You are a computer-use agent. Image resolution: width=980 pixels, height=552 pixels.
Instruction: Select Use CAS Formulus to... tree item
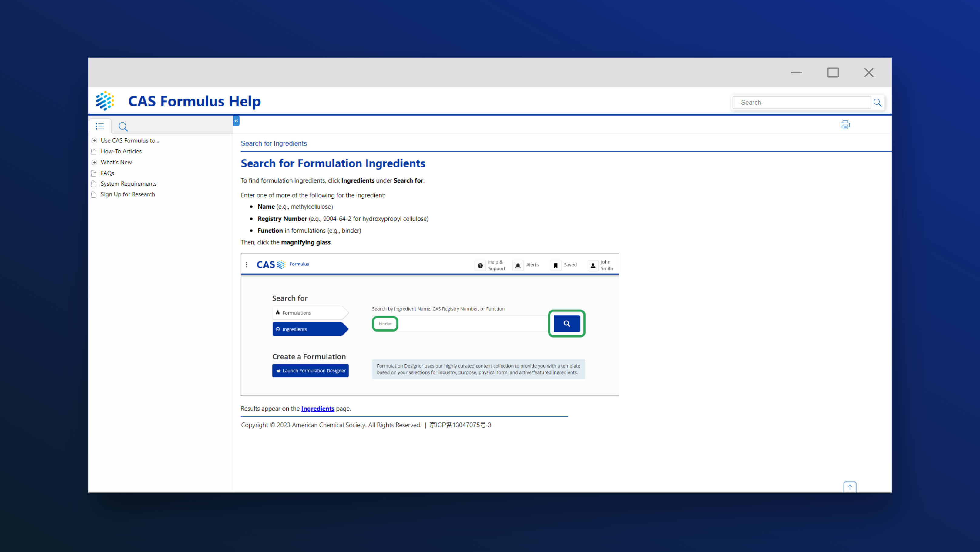pos(130,140)
